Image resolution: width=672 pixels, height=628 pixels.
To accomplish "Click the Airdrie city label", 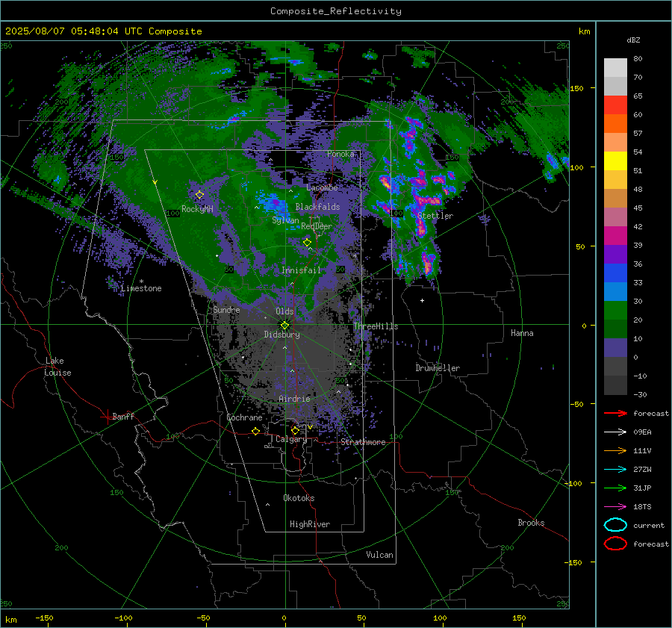I will [294, 399].
